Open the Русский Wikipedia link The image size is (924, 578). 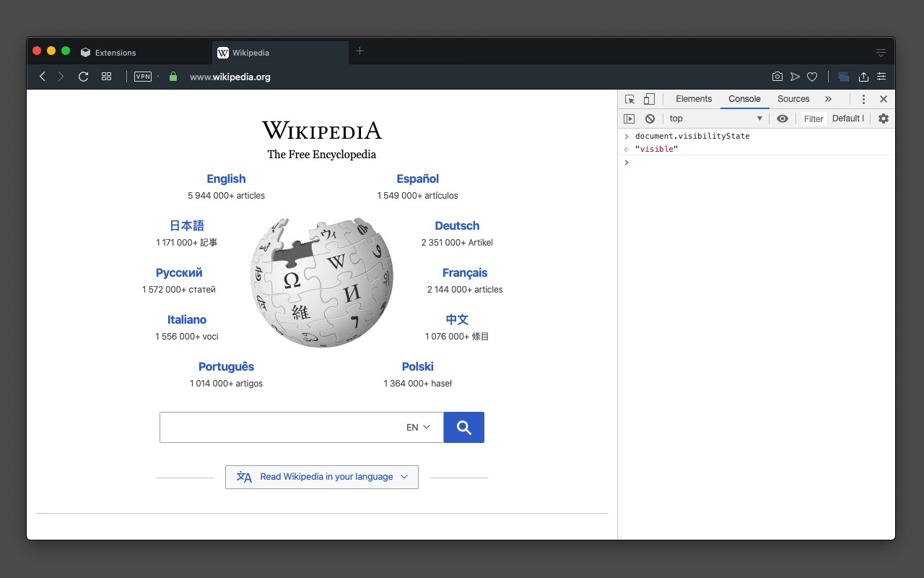click(x=179, y=272)
